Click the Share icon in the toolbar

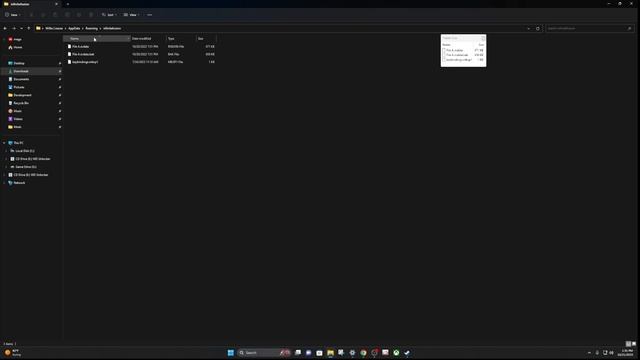click(79, 15)
